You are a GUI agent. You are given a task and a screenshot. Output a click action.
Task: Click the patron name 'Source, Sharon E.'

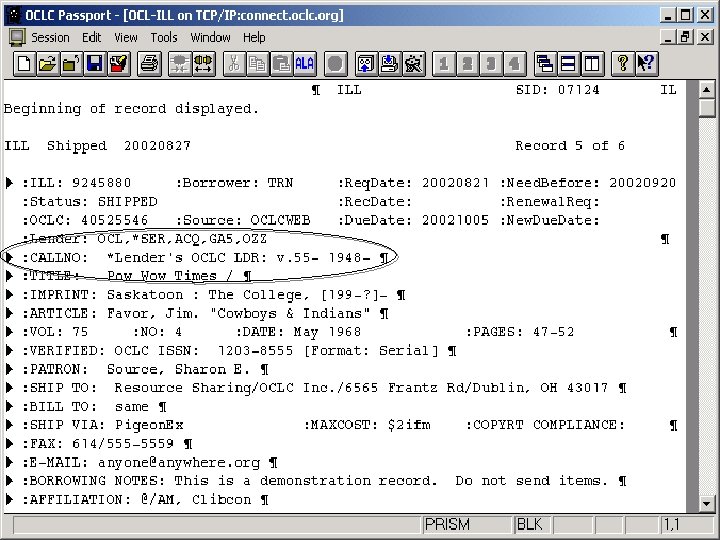point(178,370)
